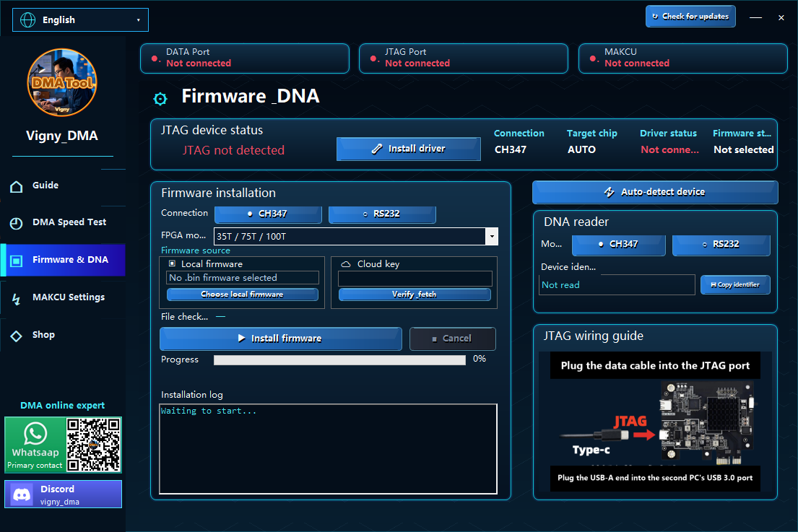798x532 pixels.
Task: Open FPGA model 35T / 75T / 100T combo box
Action: click(356, 237)
